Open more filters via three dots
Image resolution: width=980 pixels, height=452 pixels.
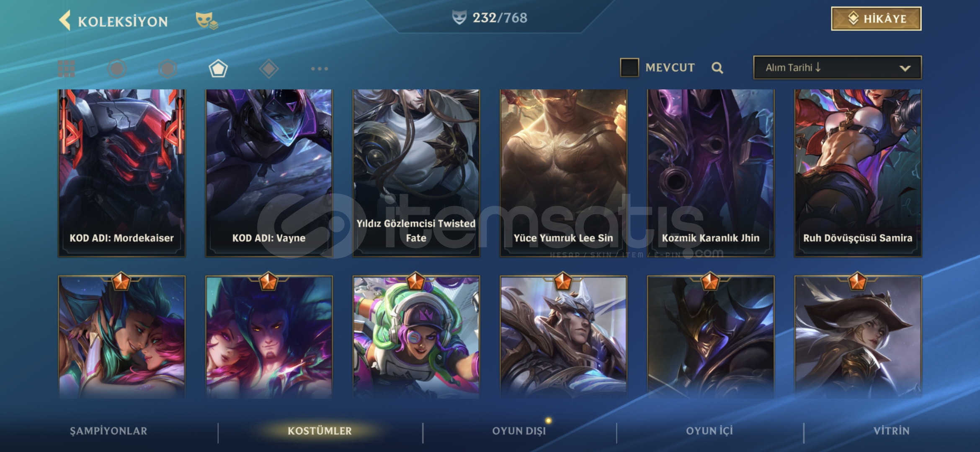point(320,69)
